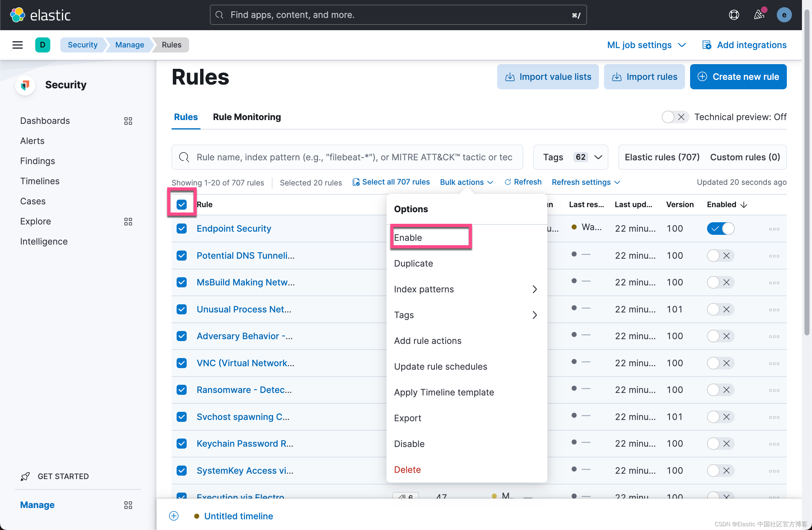
Task: Click the Add integrations icon
Action: tap(707, 45)
